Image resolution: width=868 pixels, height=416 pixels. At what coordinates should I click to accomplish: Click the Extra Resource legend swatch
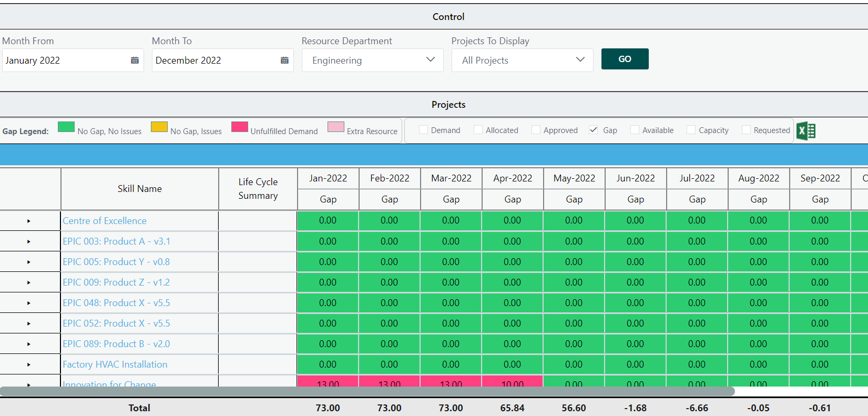(x=336, y=127)
